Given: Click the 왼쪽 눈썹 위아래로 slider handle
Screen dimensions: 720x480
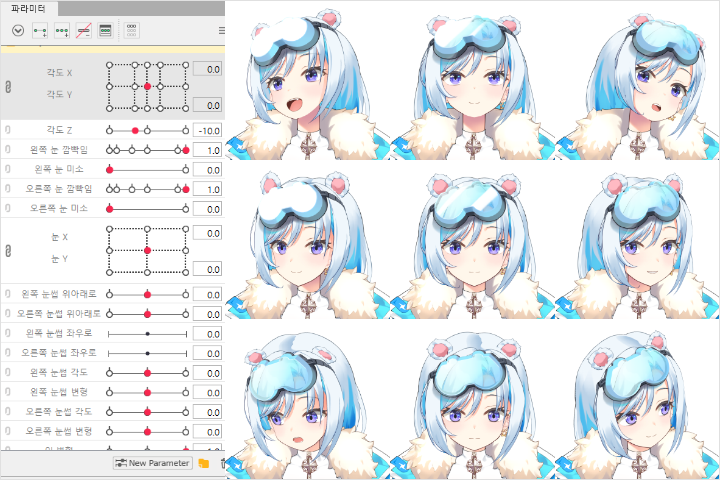Looking at the screenshot, I should pos(147,294).
